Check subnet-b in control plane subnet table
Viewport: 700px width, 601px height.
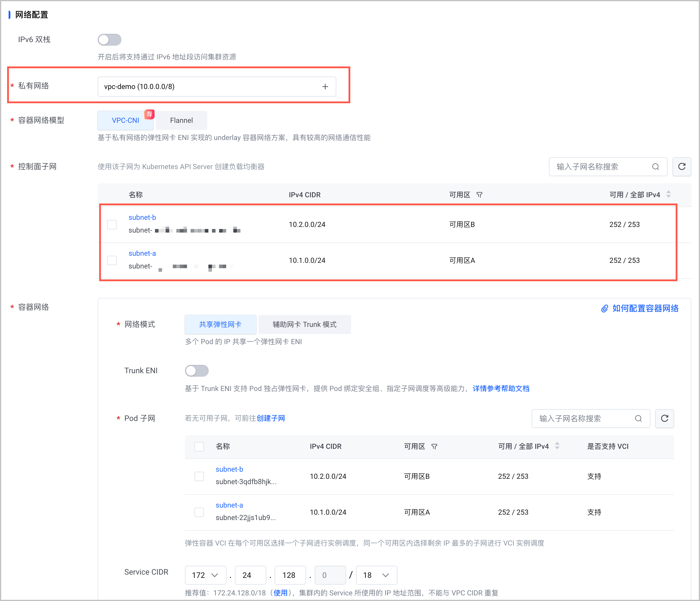tap(112, 225)
